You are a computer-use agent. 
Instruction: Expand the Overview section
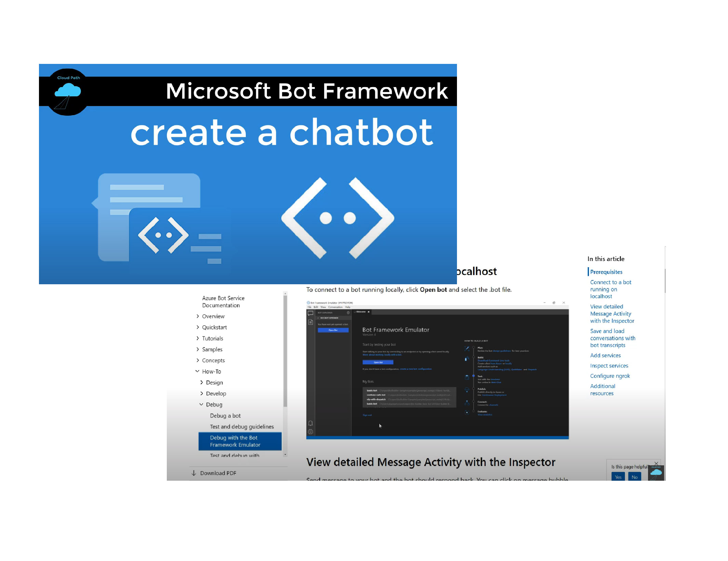(198, 316)
